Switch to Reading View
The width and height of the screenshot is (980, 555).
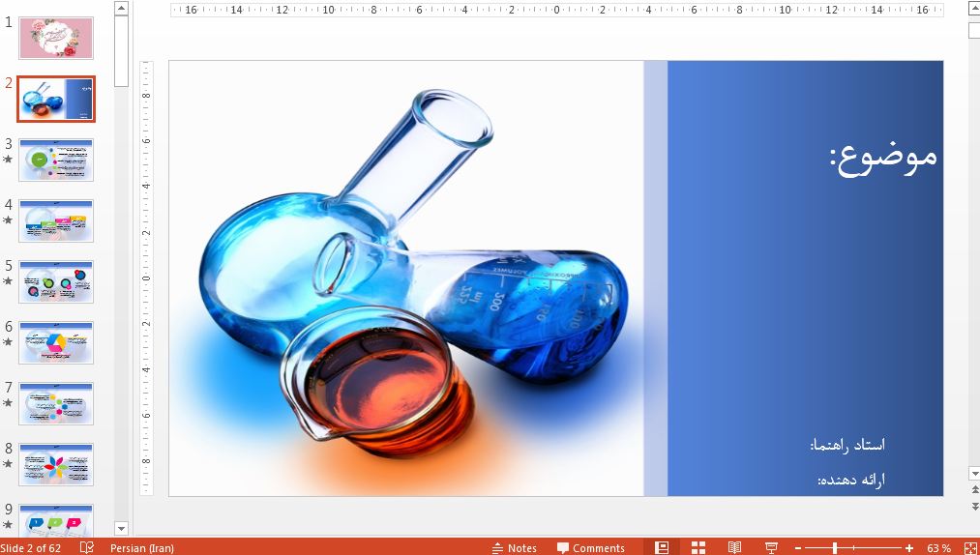pyautogui.click(x=735, y=547)
